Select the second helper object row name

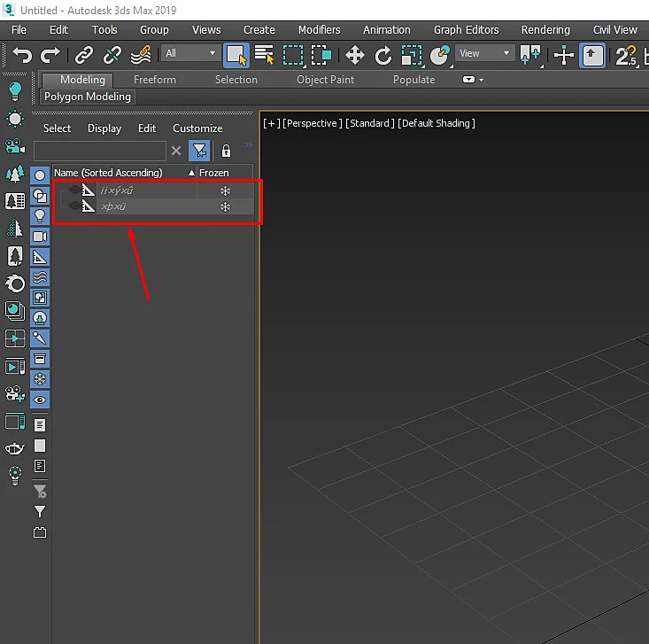click(113, 206)
